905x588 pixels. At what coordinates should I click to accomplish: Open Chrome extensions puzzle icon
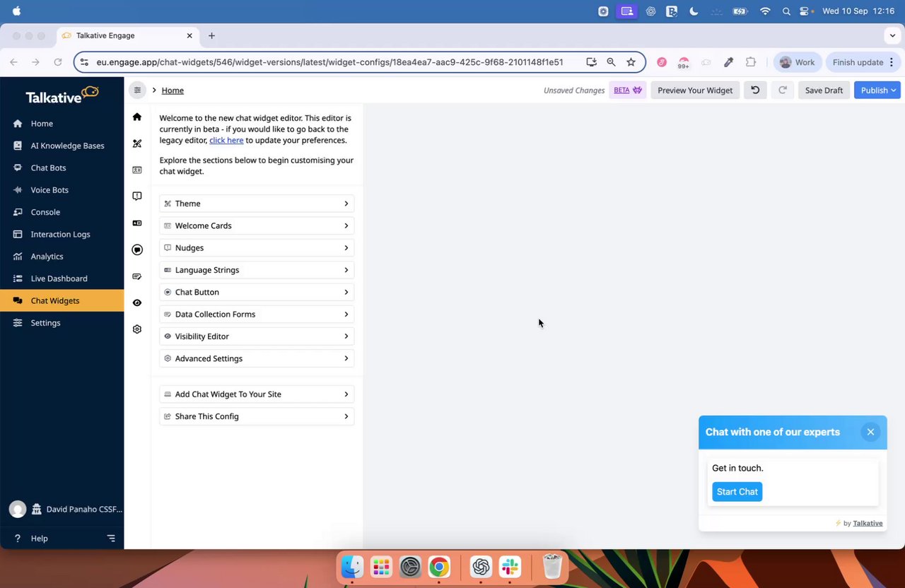click(751, 62)
